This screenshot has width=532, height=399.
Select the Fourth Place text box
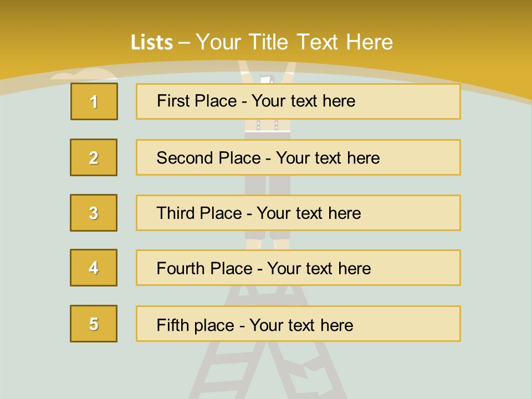[298, 268]
